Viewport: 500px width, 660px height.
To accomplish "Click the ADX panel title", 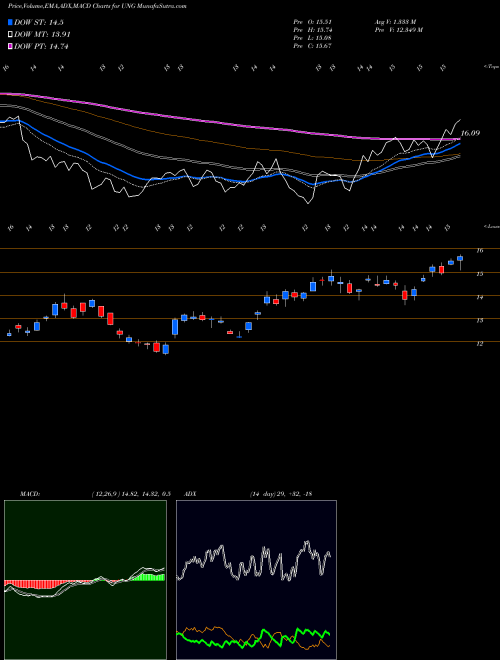I will 191,494.
